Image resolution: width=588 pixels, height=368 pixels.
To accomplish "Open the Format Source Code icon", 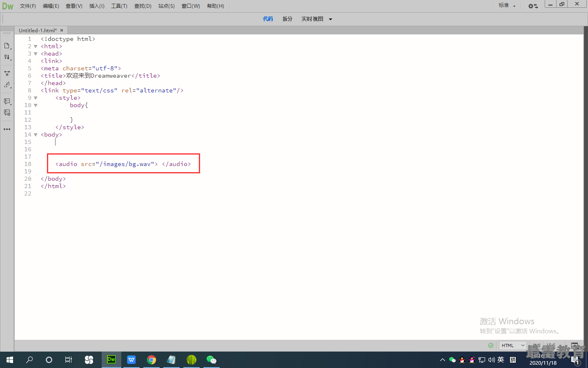I will tap(7, 85).
